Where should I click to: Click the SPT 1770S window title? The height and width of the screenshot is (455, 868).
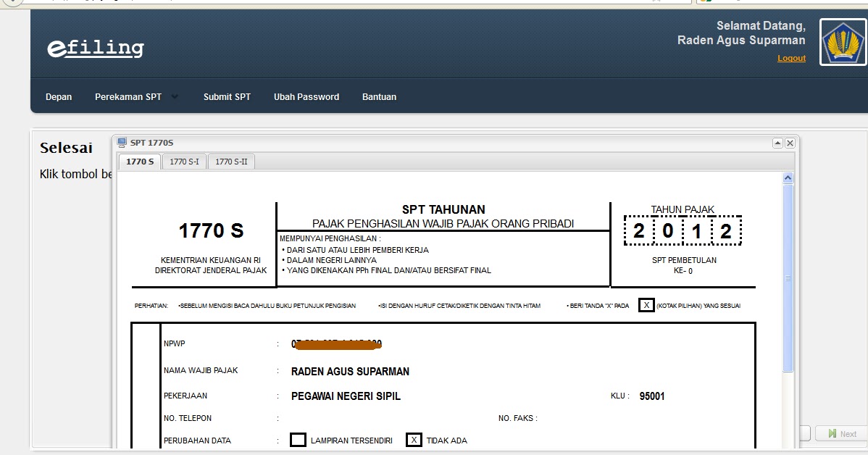pyautogui.click(x=151, y=143)
